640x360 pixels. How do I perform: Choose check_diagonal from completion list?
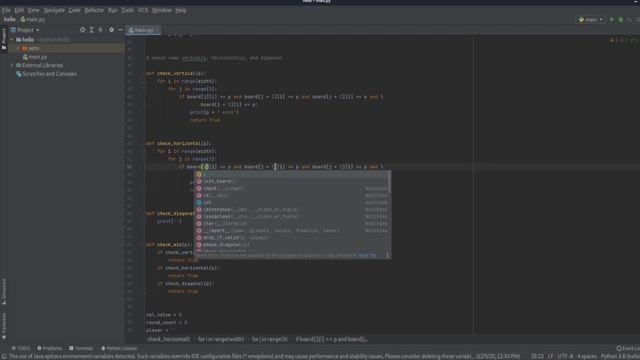[x=293, y=245]
